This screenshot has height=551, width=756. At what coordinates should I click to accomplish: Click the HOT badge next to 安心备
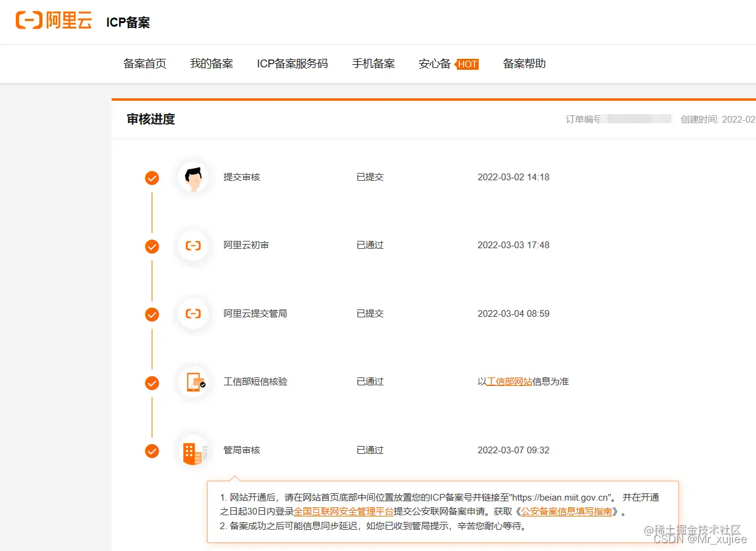467,64
